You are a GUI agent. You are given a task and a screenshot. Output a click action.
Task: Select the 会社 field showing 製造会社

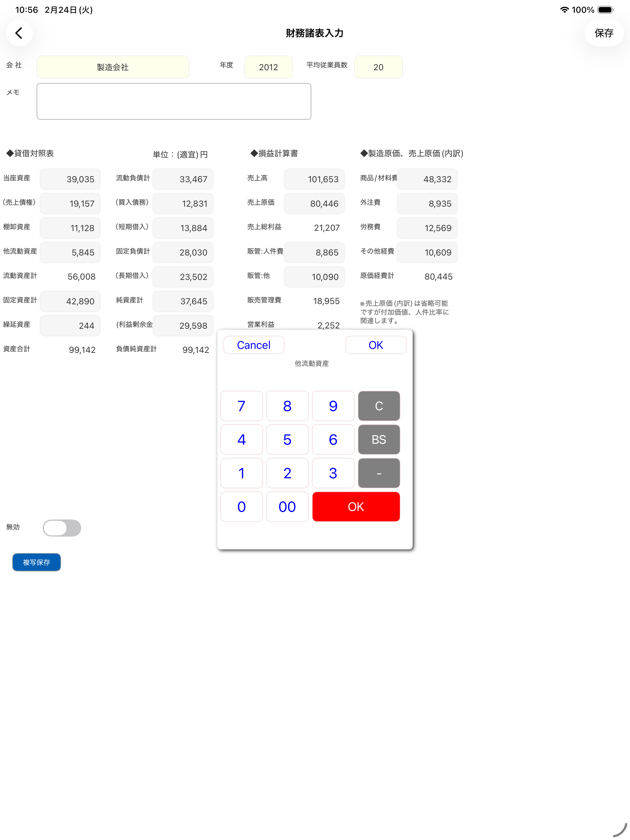(113, 67)
